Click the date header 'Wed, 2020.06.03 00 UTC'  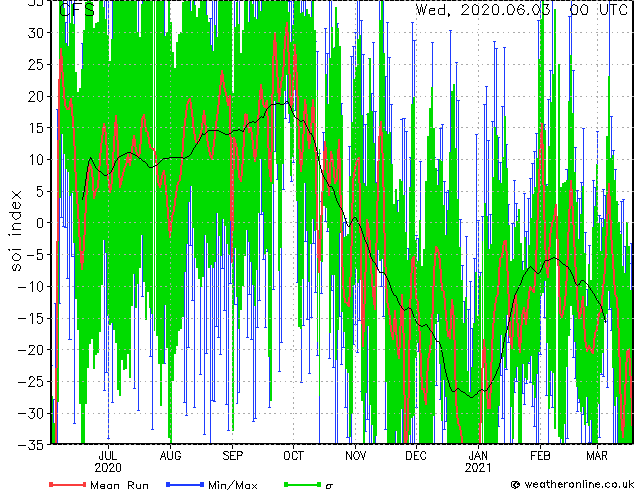(522, 10)
